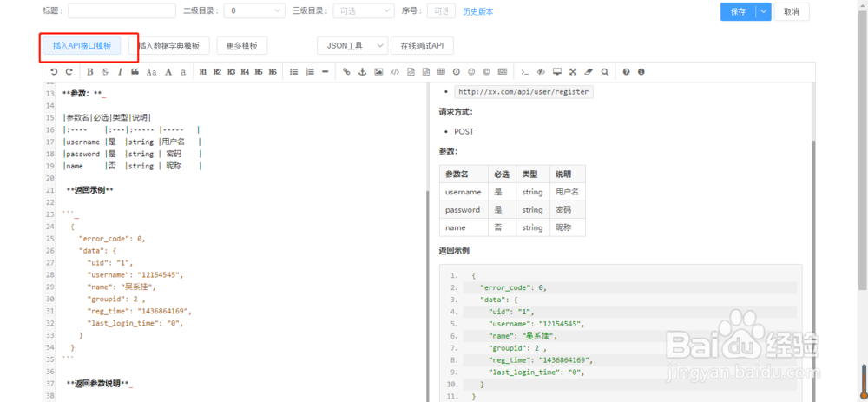Image resolution: width=868 pixels, height=402 pixels.
Task: Clear the editor with the eraser icon
Action: coord(589,71)
